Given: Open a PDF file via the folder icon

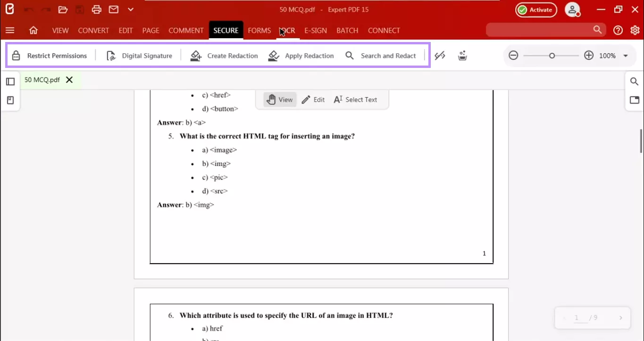Looking at the screenshot, I should [x=62, y=9].
